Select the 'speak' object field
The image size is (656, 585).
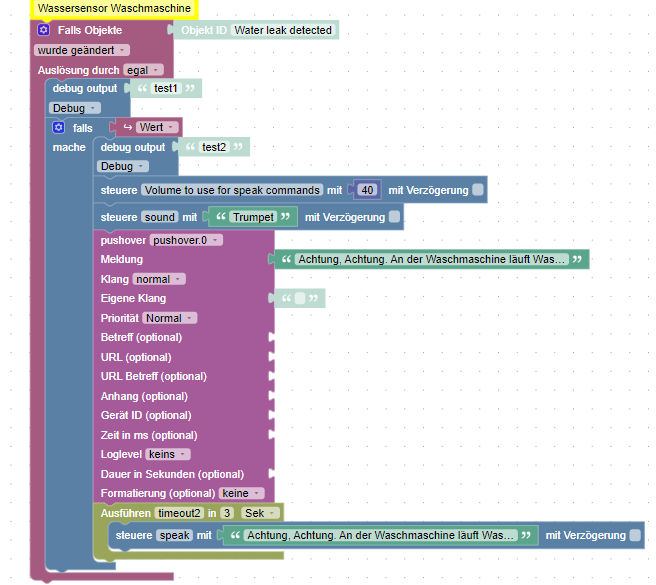coord(174,535)
